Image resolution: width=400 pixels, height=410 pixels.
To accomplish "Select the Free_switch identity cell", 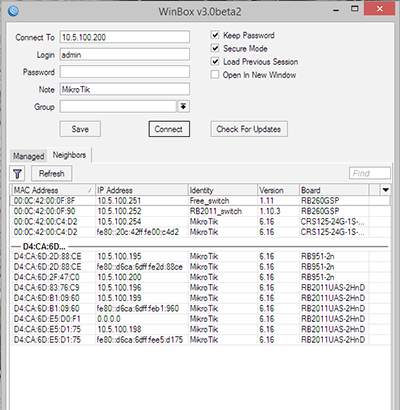I will click(x=209, y=201).
